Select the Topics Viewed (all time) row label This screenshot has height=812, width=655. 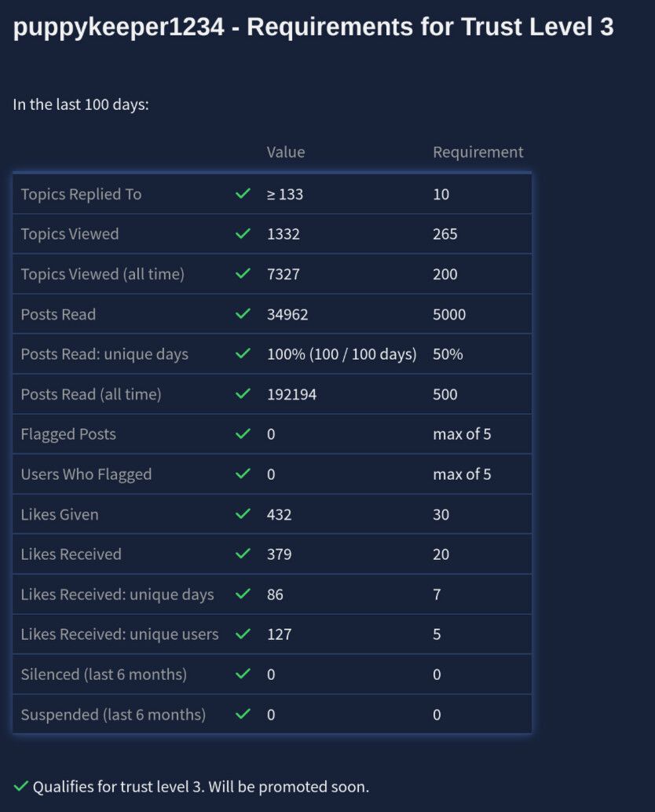click(102, 274)
